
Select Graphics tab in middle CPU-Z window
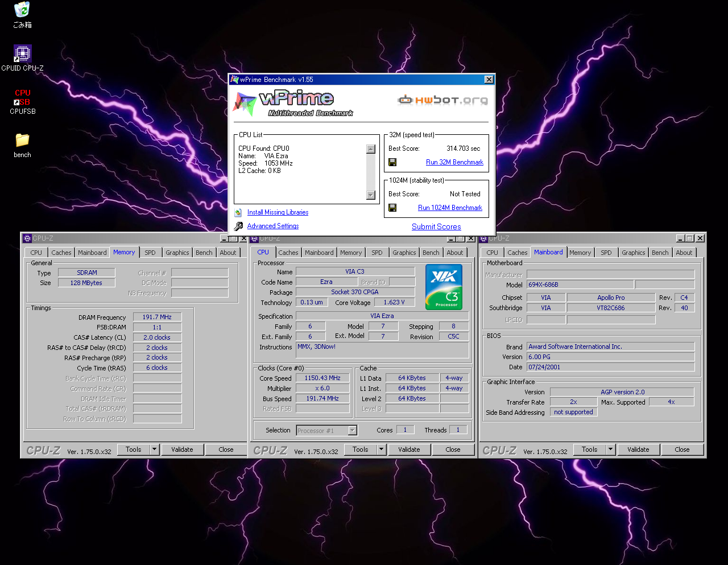[404, 253]
